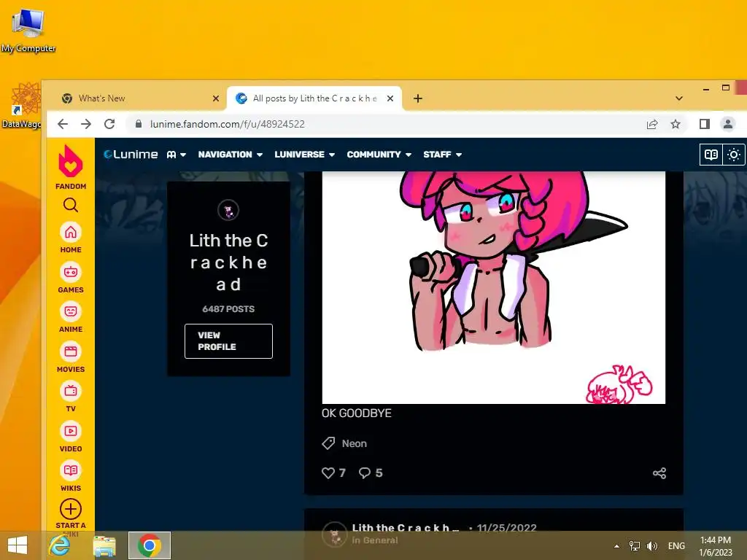
Task: Open the volume speaker tray icon
Action: [652, 546]
